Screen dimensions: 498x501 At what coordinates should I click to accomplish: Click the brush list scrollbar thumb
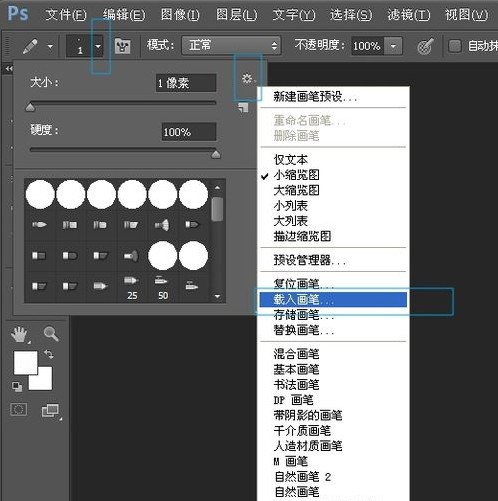coord(217,209)
